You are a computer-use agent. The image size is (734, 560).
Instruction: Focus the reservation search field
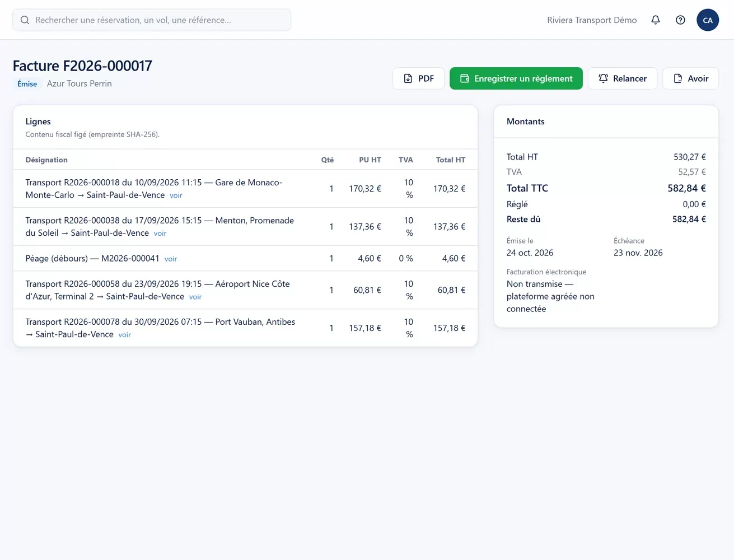152,20
